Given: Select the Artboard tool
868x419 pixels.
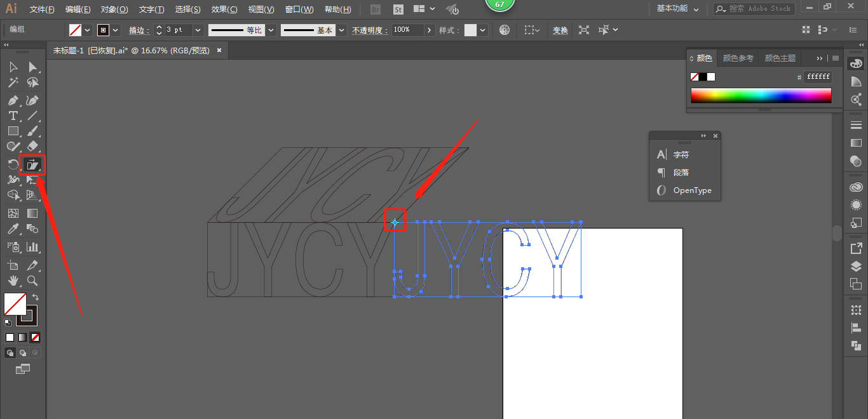Looking at the screenshot, I should click(13, 265).
